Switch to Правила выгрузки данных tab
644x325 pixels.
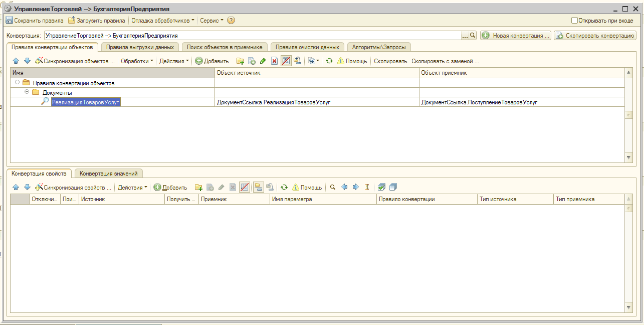(x=140, y=47)
